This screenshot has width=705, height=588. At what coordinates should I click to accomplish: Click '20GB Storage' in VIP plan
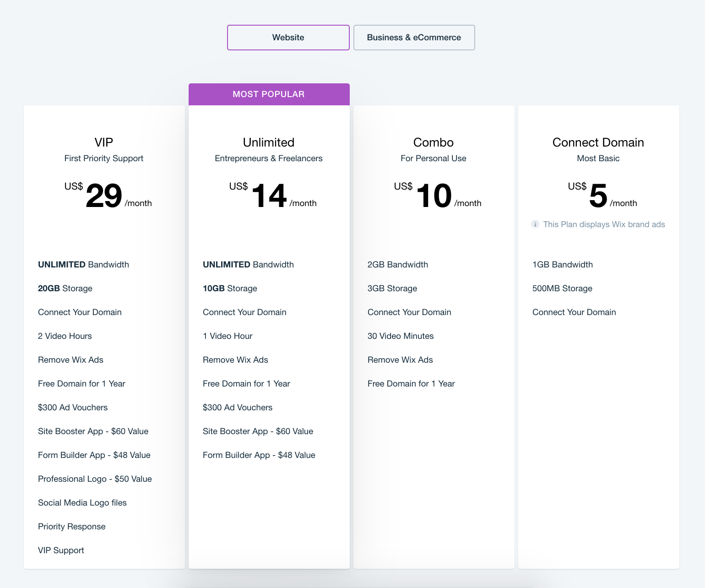pyautogui.click(x=65, y=289)
